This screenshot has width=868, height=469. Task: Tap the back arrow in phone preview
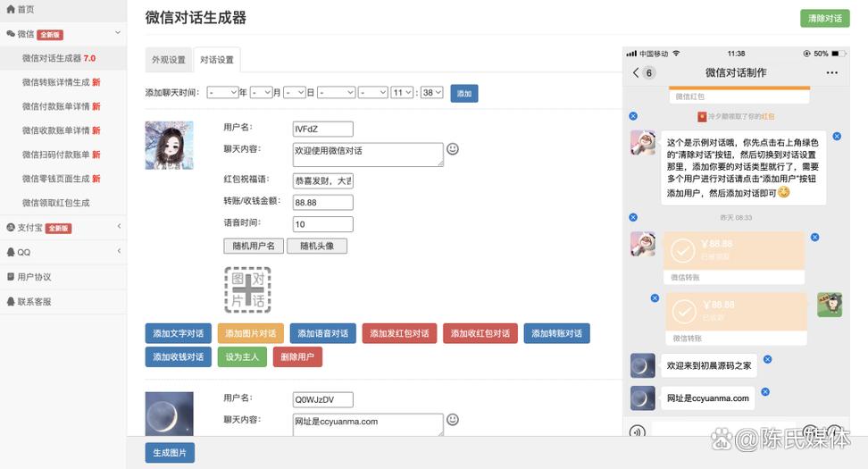tap(636, 72)
